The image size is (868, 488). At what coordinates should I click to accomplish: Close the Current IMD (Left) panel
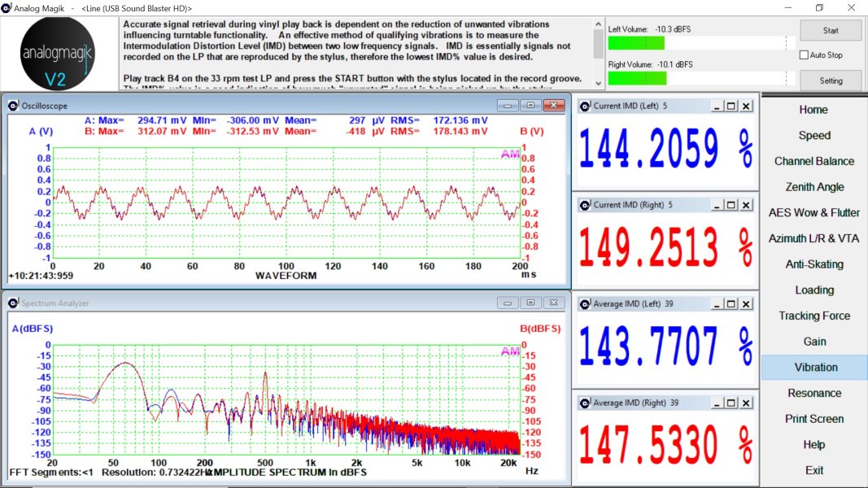(x=746, y=107)
